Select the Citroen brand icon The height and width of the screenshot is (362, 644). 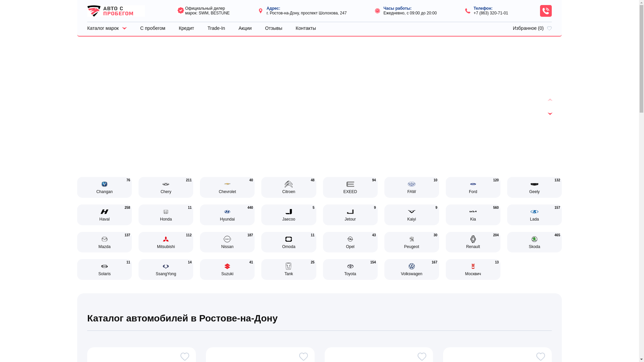point(288,184)
